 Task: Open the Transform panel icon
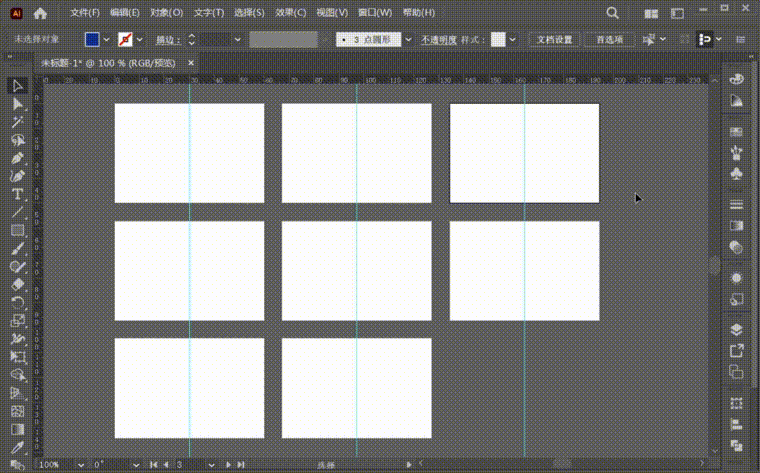click(x=736, y=403)
